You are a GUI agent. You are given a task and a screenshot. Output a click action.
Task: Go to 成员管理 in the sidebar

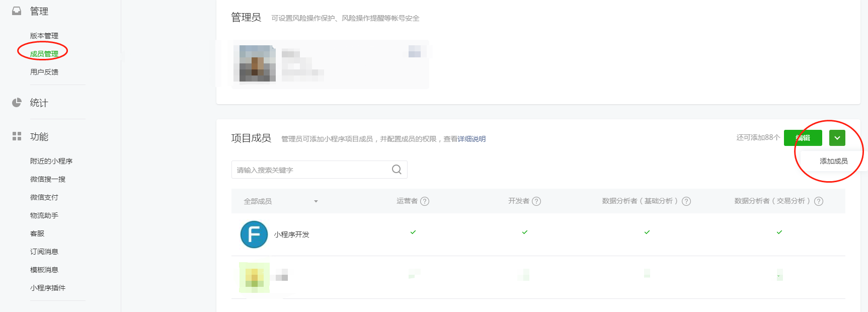coord(44,54)
